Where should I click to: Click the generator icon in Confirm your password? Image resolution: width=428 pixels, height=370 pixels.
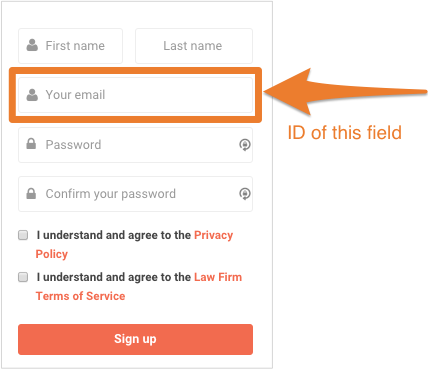point(245,194)
